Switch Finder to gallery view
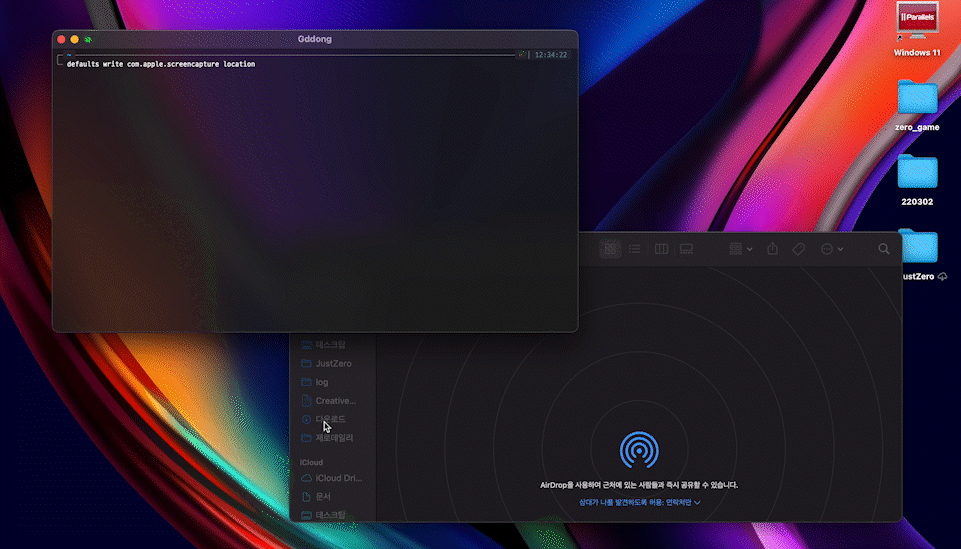961x549 pixels. (686, 249)
